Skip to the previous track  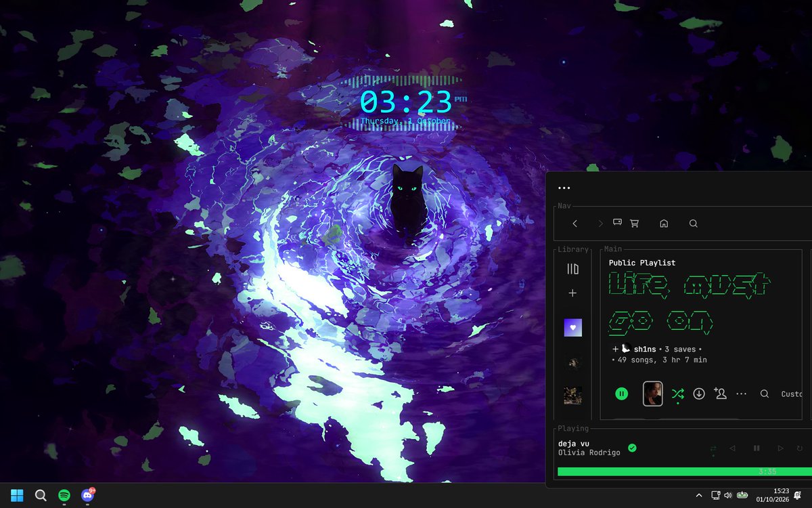pos(732,448)
